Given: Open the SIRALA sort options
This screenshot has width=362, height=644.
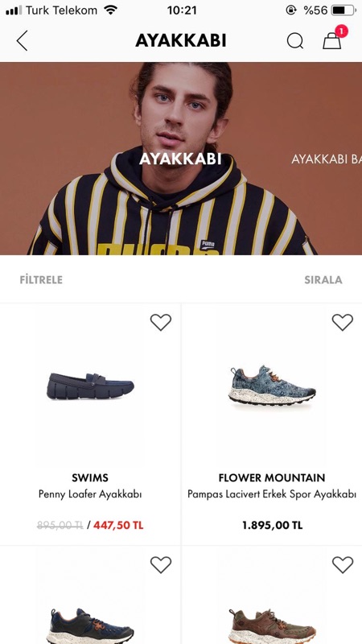Looking at the screenshot, I should 323,280.
